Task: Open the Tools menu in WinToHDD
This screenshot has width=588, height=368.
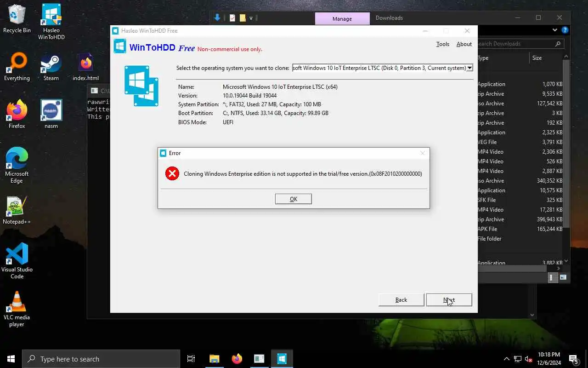Action: pyautogui.click(x=442, y=44)
